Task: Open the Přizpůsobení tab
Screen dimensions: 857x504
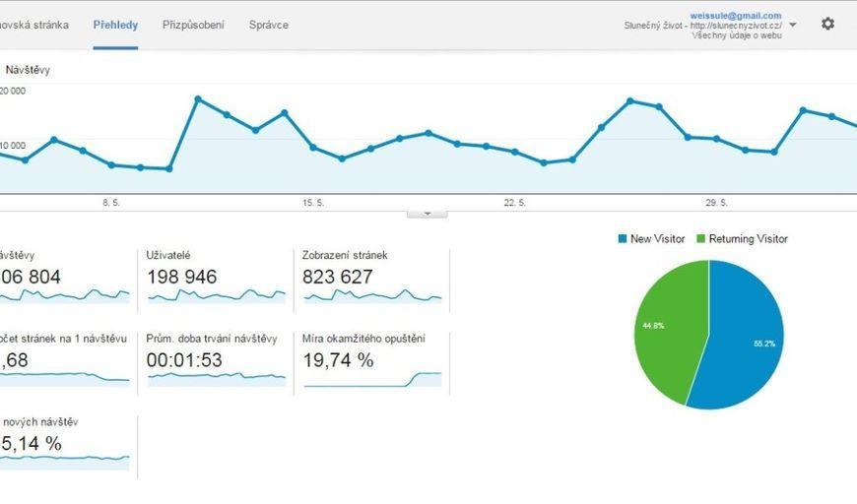Action: click(x=193, y=25)
